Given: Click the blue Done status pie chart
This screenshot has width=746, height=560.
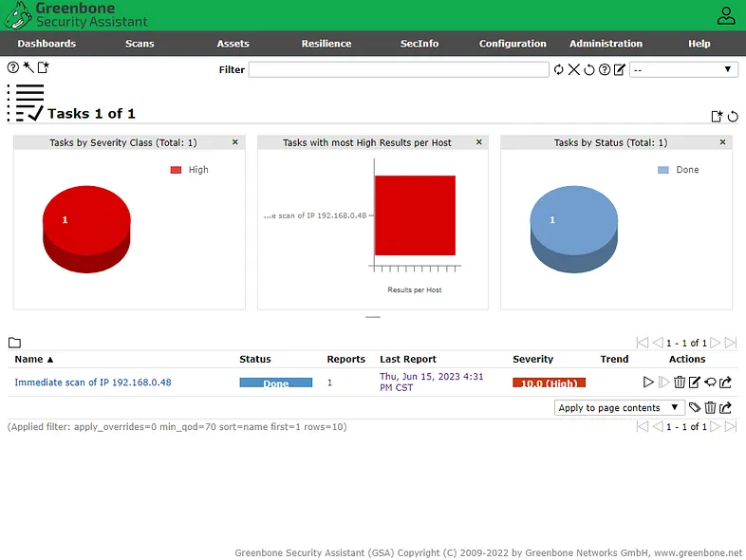Looking at the screenshot, I should [x=574, y=229].
